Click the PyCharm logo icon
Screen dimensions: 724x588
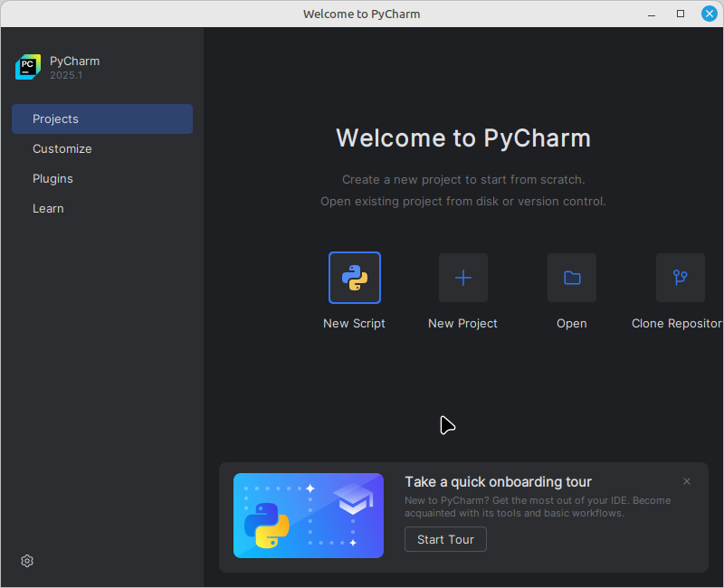28,67
